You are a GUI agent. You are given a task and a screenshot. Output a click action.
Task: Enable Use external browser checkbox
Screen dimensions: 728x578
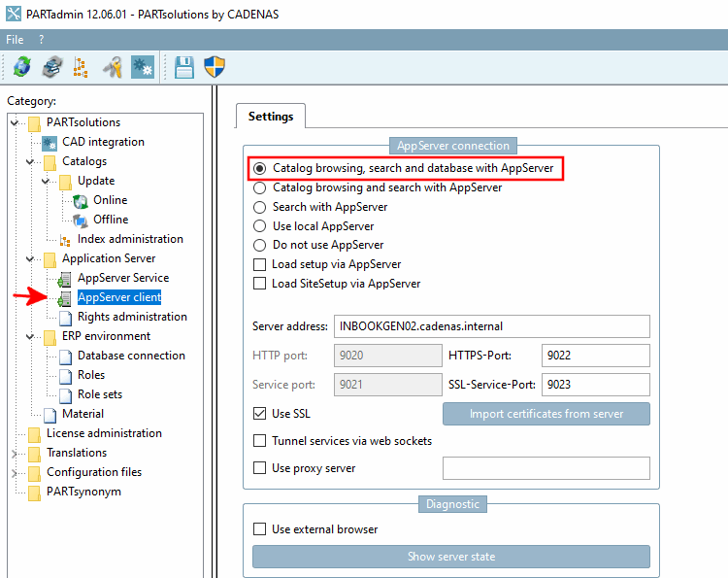click(x=259, y=529)
